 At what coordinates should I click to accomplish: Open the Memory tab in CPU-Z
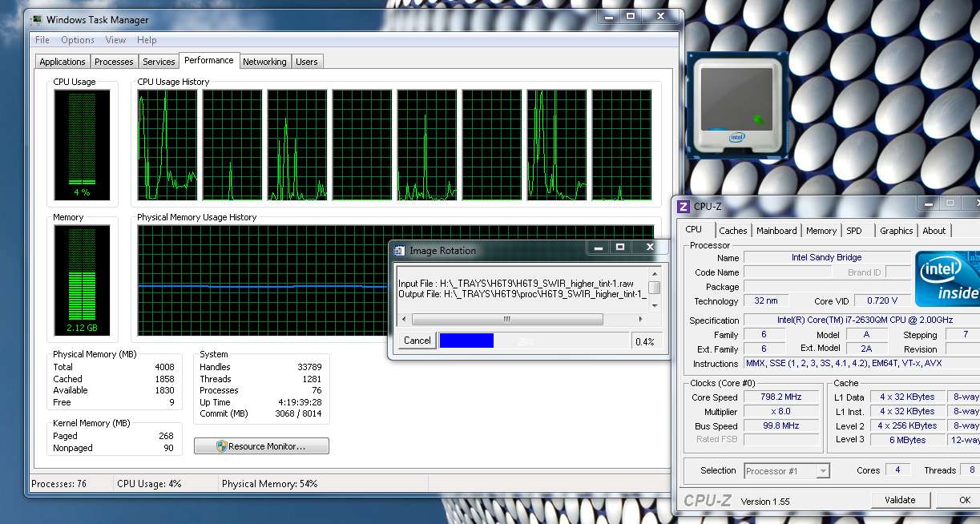pyautogui.click(x=821, y=231)
